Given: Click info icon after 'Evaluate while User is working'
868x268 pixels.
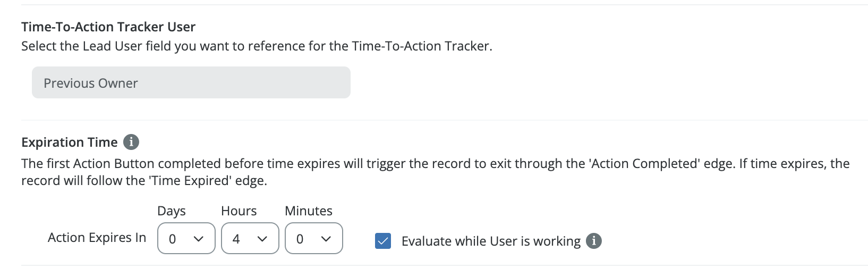Looking at the screenshot, I should click(x=594, y=241).
